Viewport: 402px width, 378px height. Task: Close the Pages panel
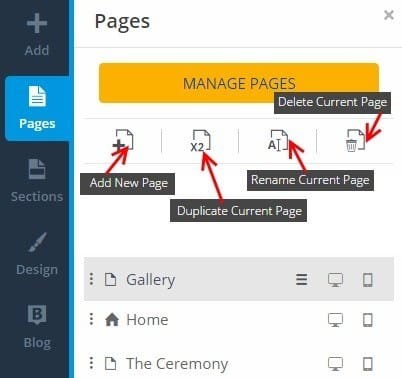pos(389,15)
